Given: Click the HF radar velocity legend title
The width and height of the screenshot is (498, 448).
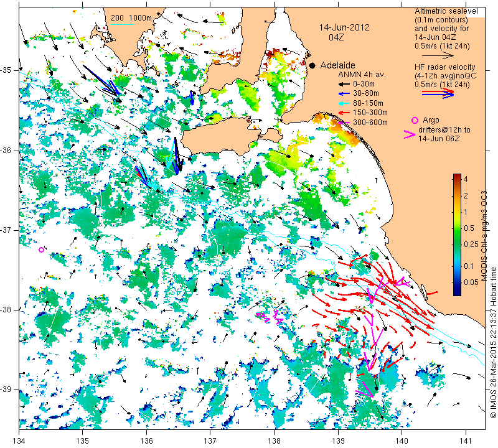Looking at the screenshot, I should pos(444,67).
